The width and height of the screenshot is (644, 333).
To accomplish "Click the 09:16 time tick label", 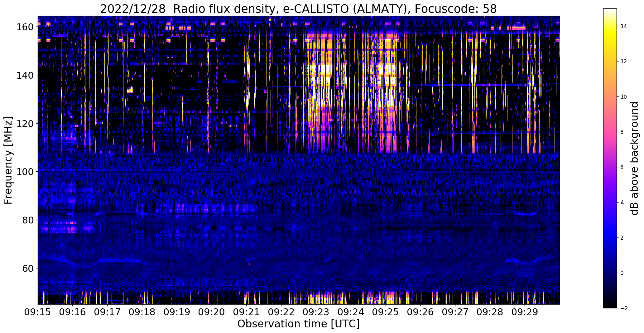I will tap(73, 312).
